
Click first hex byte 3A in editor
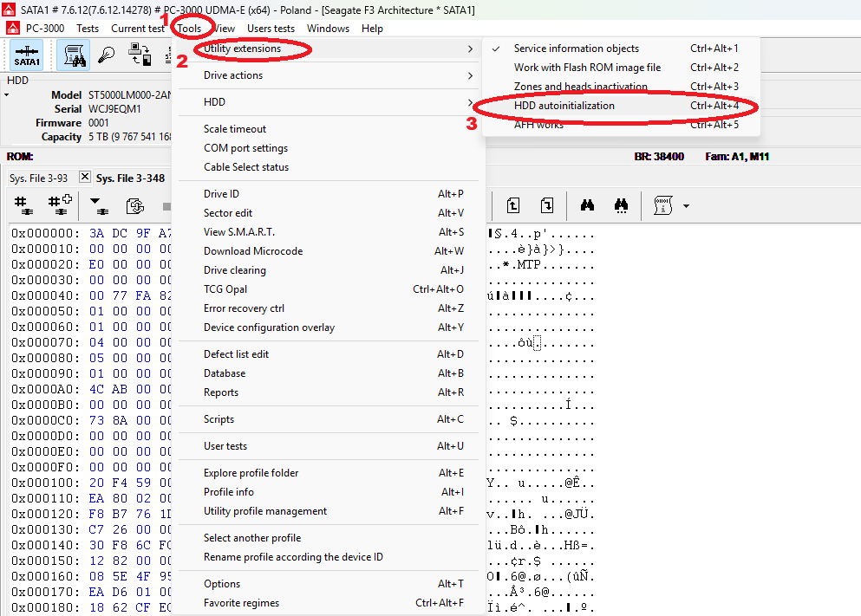96,233
